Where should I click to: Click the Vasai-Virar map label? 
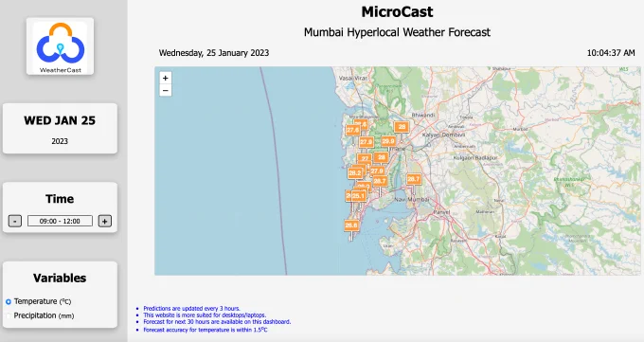(353, 78)
